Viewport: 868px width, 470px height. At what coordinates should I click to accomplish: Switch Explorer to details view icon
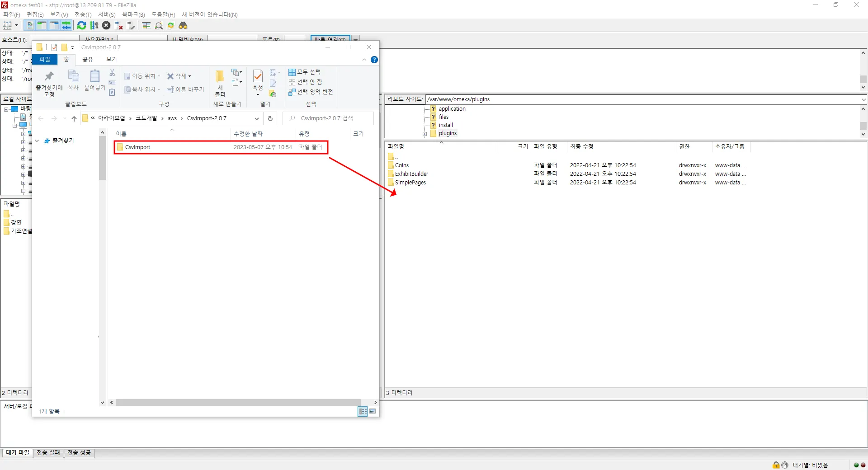pos(363,411)
